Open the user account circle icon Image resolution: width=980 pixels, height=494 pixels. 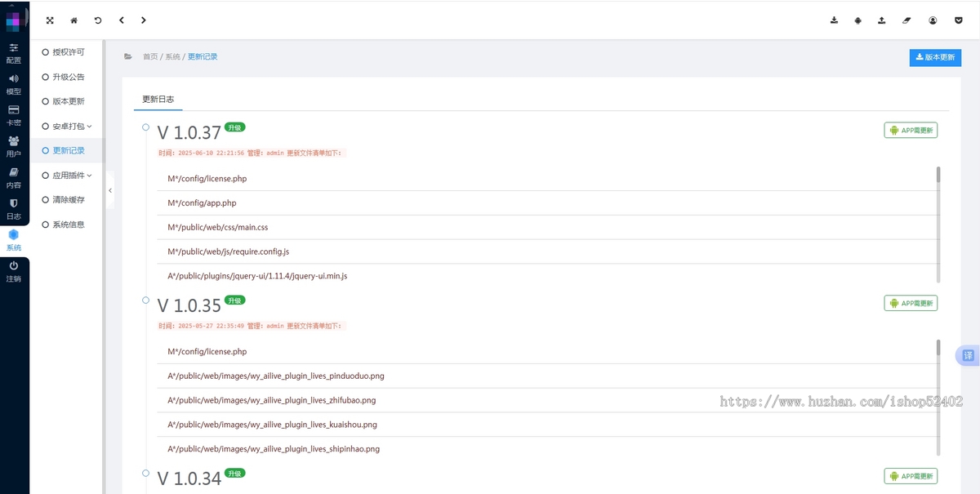tap(933, 20)
